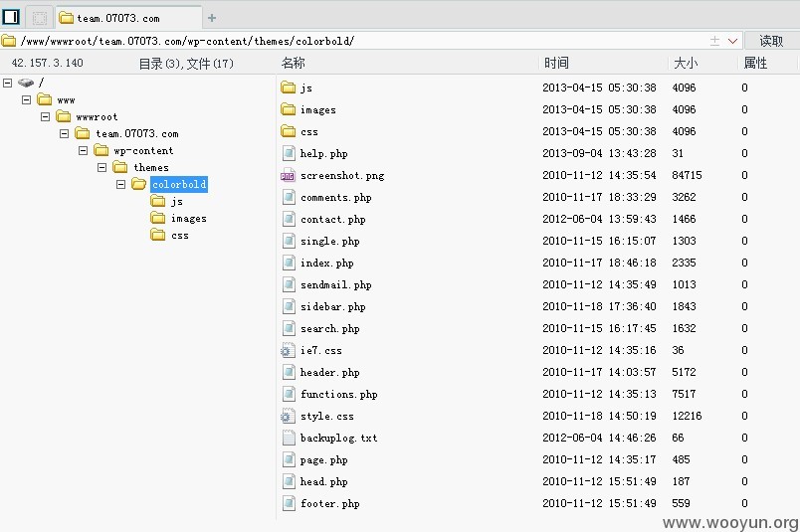Click 目录(3),文件(17) count label
800x532 pixels.
(x=186, y=64)
